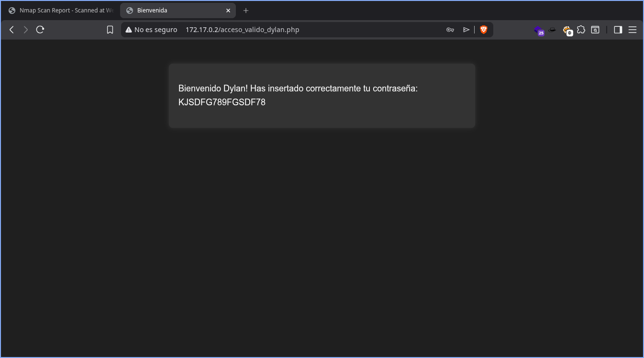Click the forward navigation arrow

pyautogui.click(x=26, y=30)
